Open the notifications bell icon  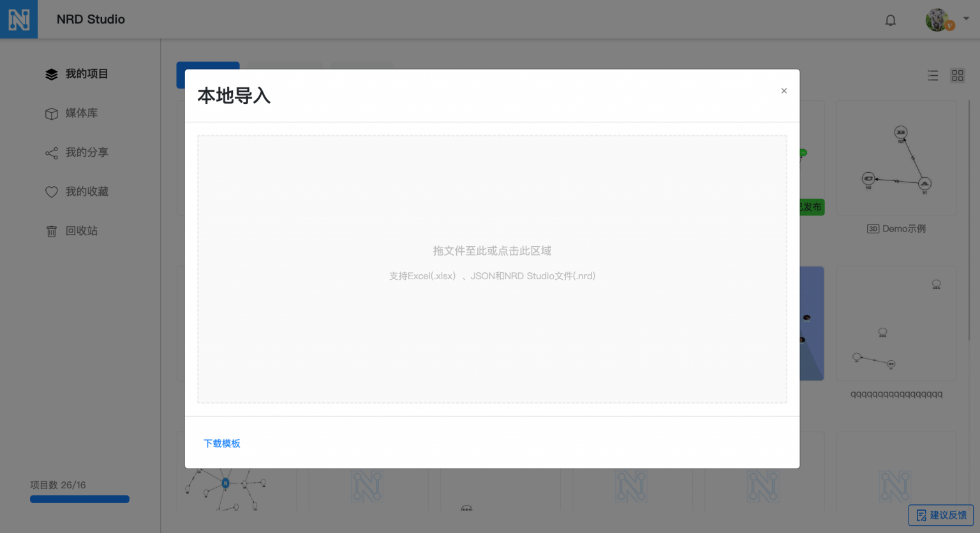(x=890, y=20)
